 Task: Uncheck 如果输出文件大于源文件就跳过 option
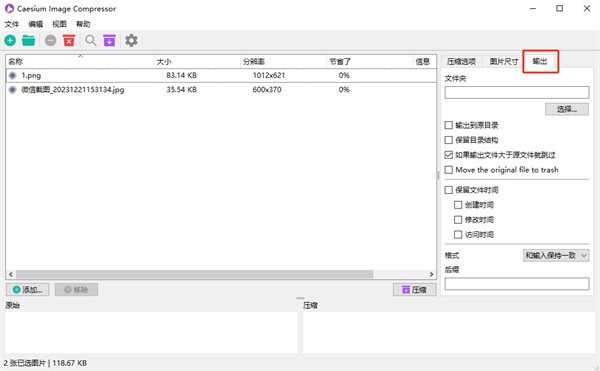point(449,155)
